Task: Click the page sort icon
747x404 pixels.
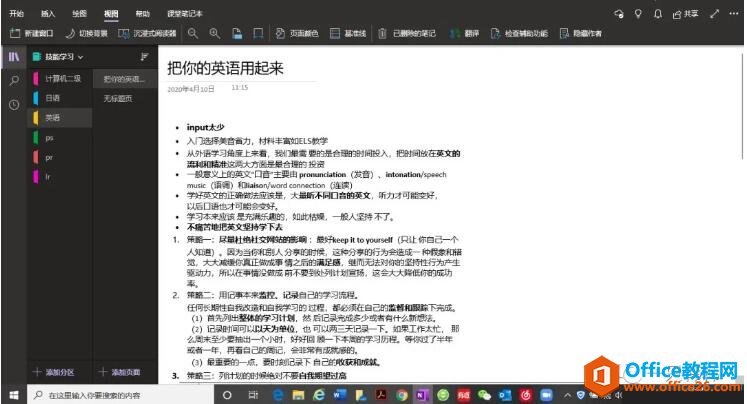Action: (144, 57)
